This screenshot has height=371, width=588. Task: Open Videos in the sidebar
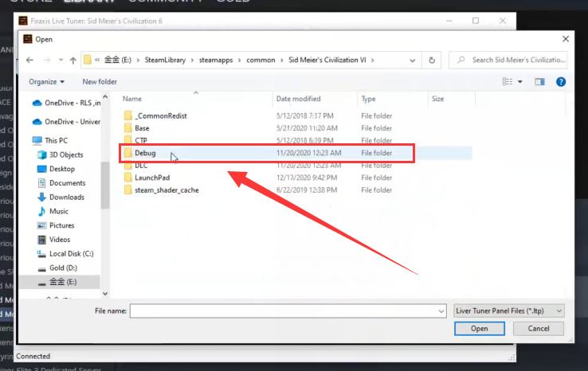[54, 240]
